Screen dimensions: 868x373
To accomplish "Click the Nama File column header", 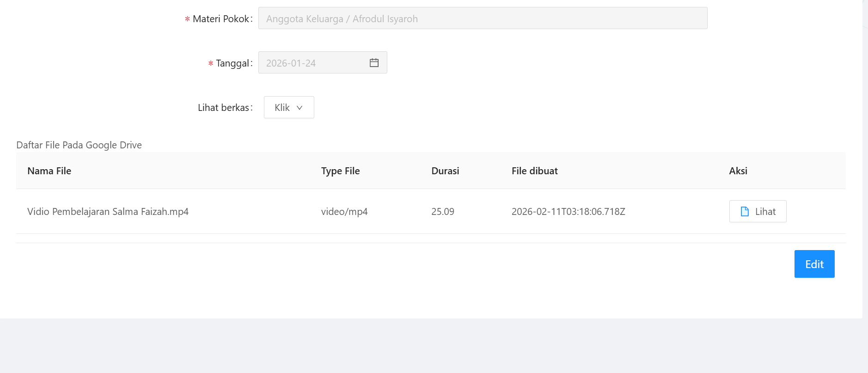I will [49, 171].
